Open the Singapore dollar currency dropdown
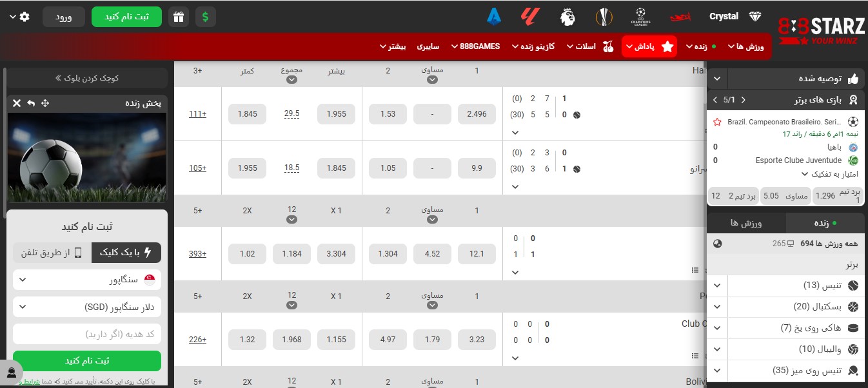The image size is (868, 388). pos(87,308)
